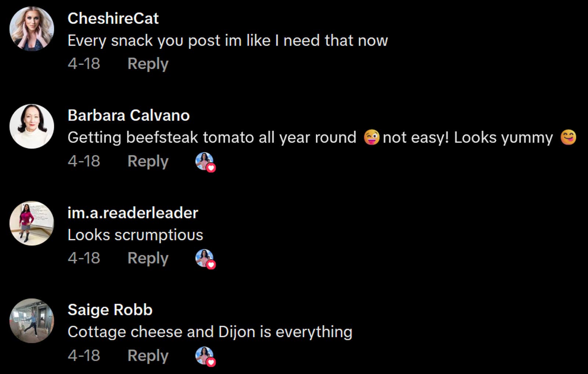This screenshot has height=374, width=588.
Task: Reply to CheshireCat's comment
Action: click(148, 64)
